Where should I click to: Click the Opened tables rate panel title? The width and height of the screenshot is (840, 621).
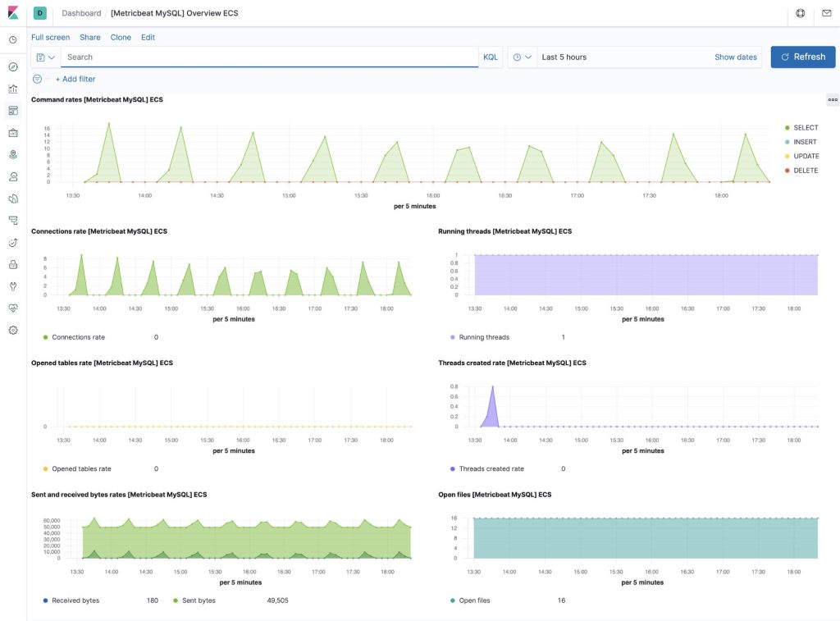tap(102, 363)
